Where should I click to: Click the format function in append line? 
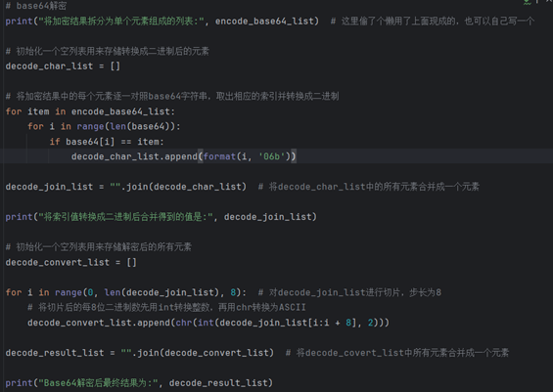pos(219,156)
